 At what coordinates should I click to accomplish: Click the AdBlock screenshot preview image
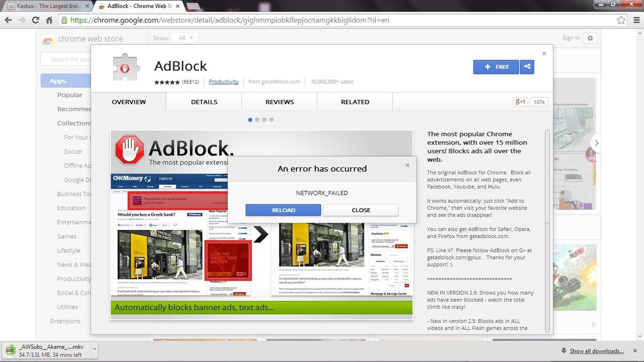point(262,224)
